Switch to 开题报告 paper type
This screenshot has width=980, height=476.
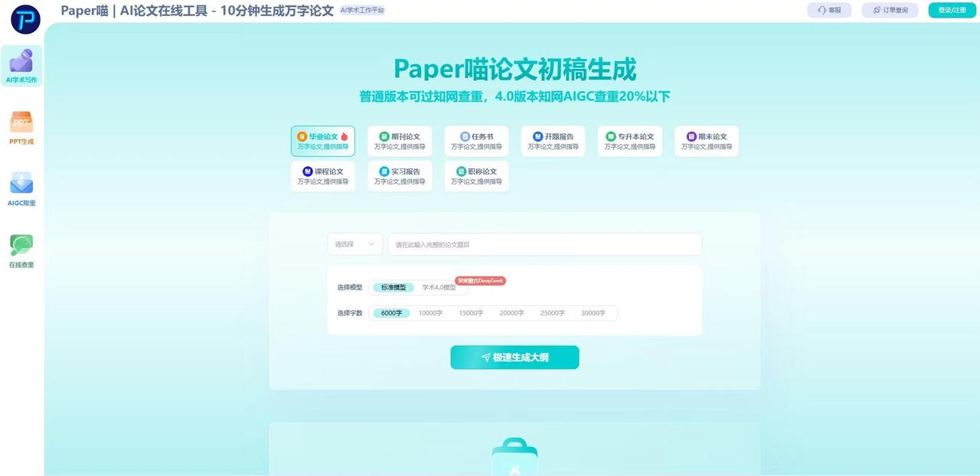[x=553, y=142]
